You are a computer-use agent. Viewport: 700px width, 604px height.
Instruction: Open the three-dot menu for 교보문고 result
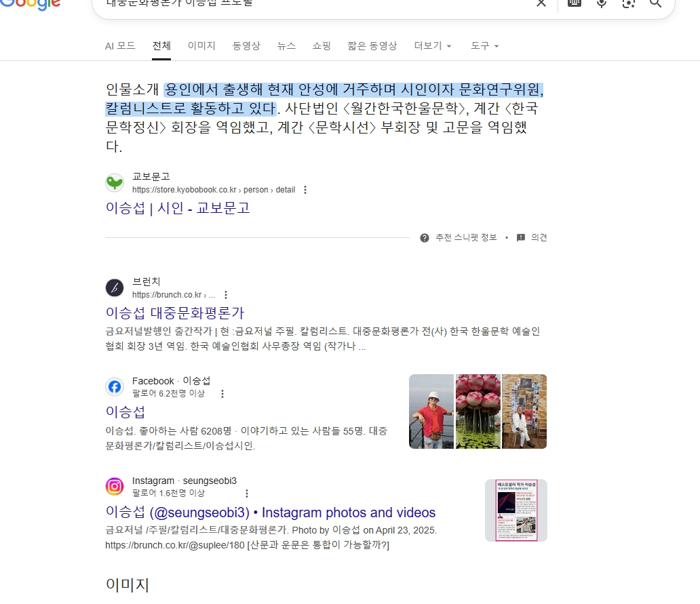[x=305, y=190]
